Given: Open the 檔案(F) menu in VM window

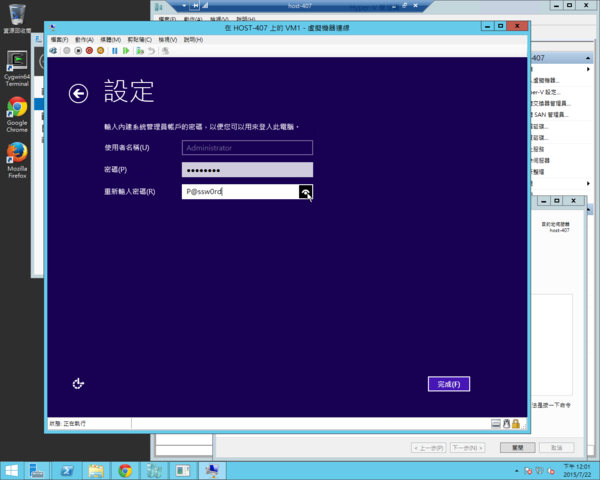Looking at the screenshot, I should click(x=59, y=40).
